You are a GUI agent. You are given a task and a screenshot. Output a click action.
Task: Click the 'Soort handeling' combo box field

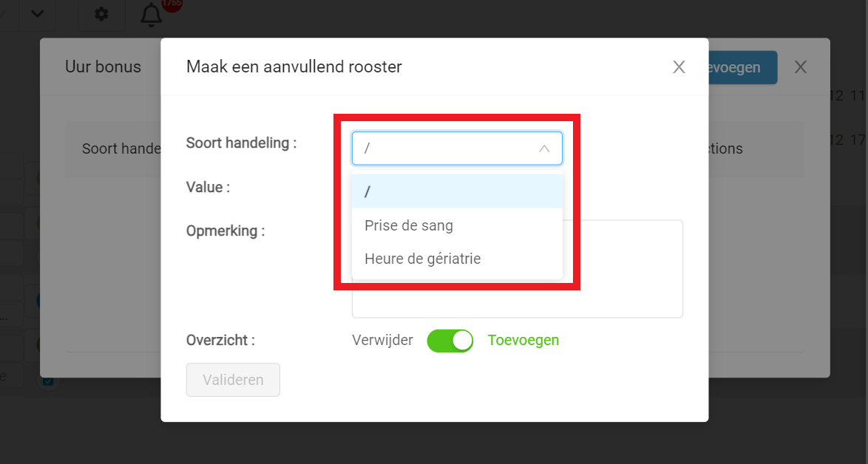pos(457,149)
